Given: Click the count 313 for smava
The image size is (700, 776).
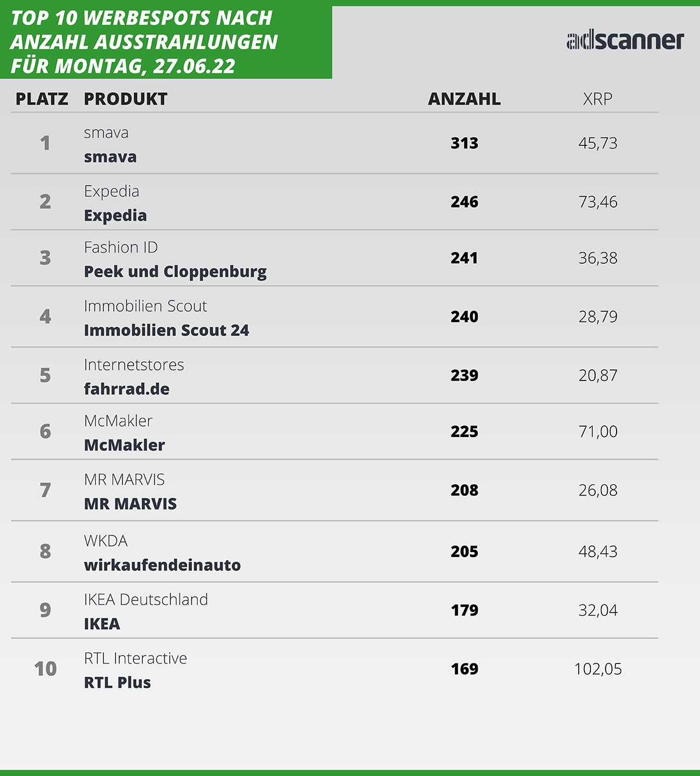Looking at the screenshot, I should [x=464, y=144].
